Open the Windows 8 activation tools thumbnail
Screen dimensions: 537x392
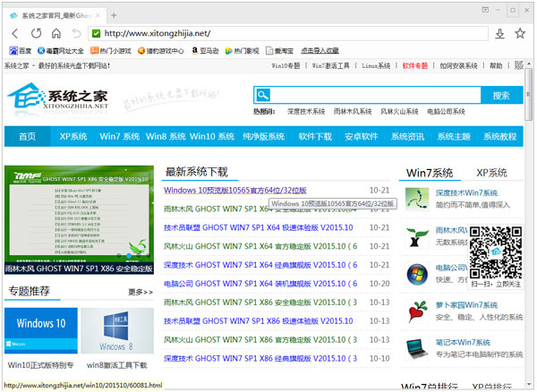(x=117, y=330)
